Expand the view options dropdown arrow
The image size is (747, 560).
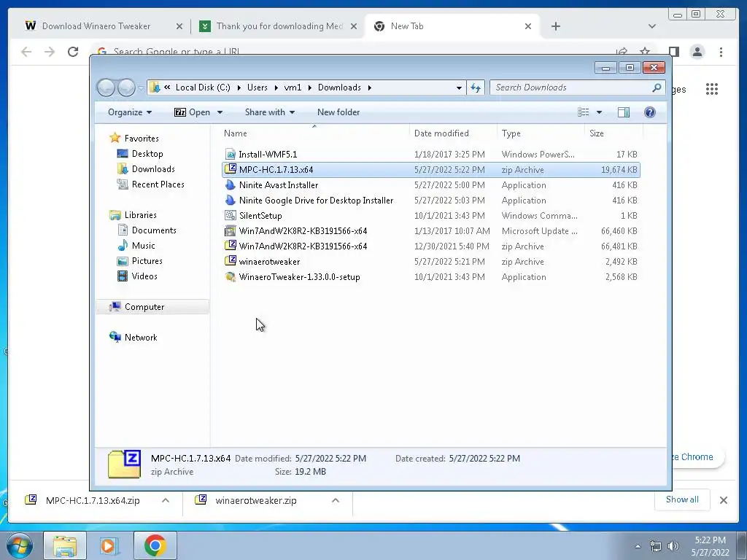(x=599, y=112)
